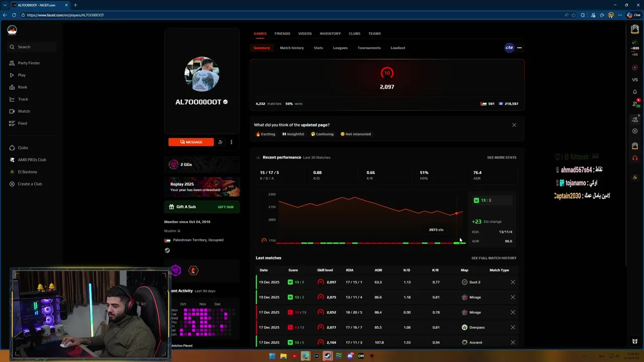Click the orange hexagon CS badge icon
This screenshot has width=644, height=362.
[x=193, y=270]
